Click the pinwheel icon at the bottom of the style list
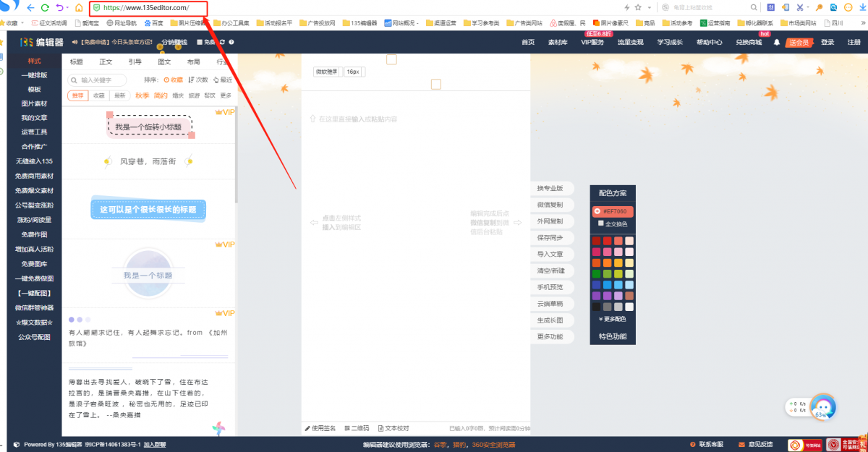Image resolution: width=868 pixels, height=452 pixels. click(219, 429)
